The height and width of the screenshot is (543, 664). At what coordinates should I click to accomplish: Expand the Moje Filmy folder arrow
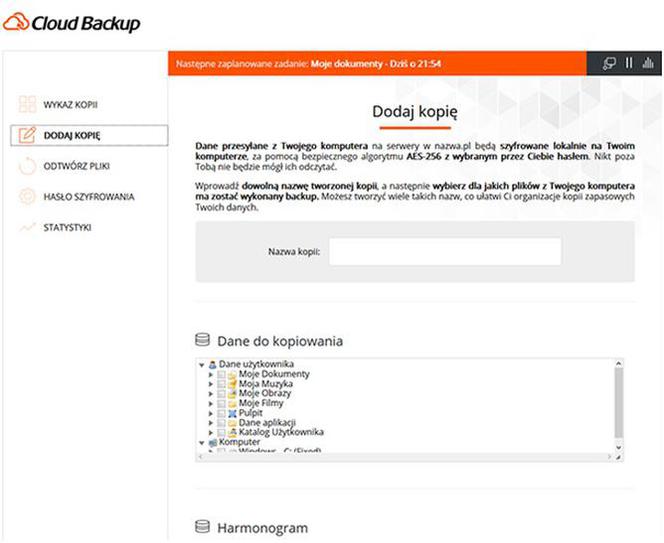click(211, 404)
